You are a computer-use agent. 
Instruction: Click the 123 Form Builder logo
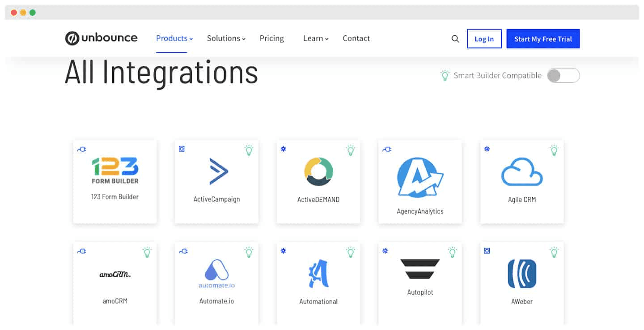click(115, 171)
